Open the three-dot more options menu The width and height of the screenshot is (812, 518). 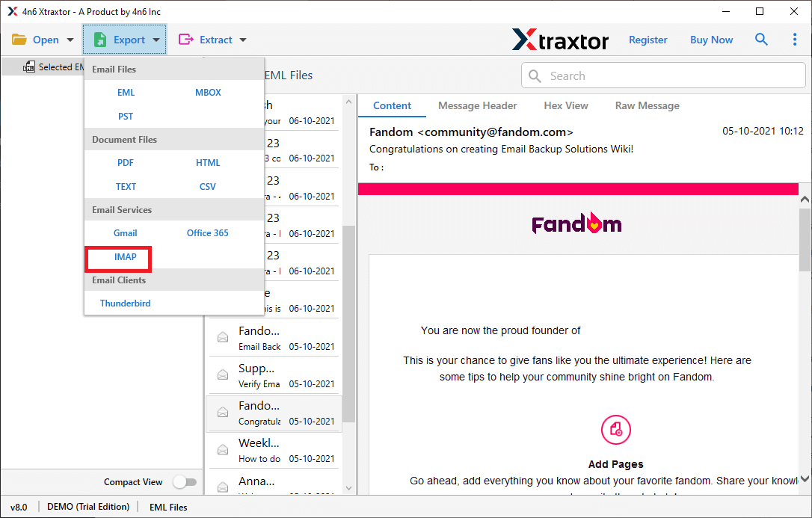point(794,40)
